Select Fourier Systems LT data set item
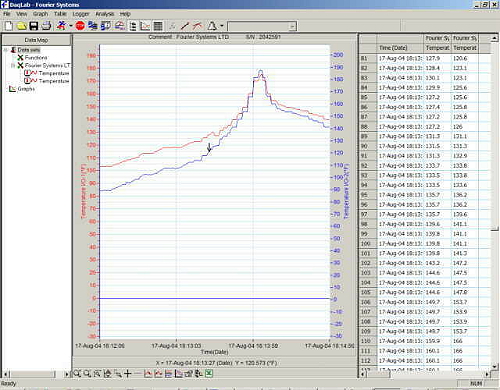 pyautogui.click(x=47, y=65)
